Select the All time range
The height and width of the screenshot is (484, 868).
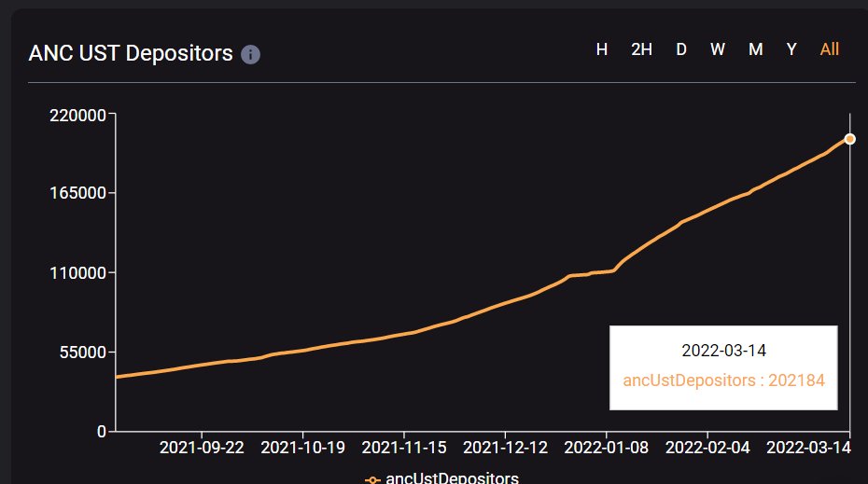tap(829, 49)
